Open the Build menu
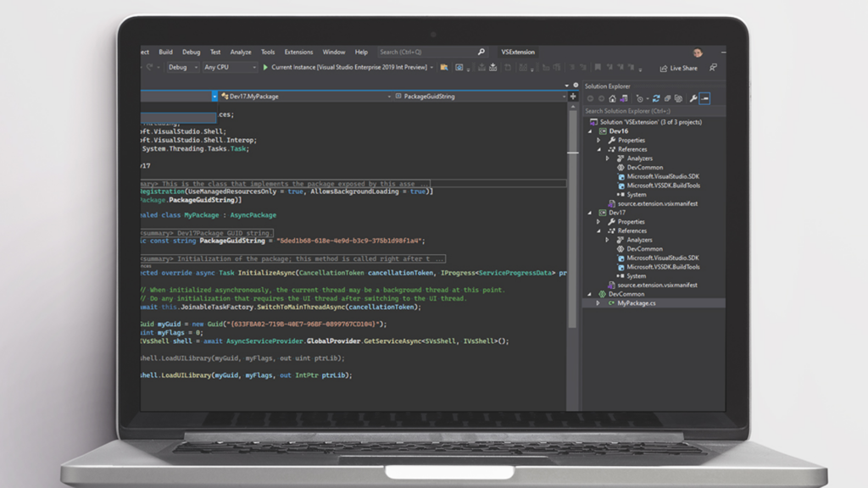Image resolution: width=868 pixels, height=488 pixels. [165, 52]
